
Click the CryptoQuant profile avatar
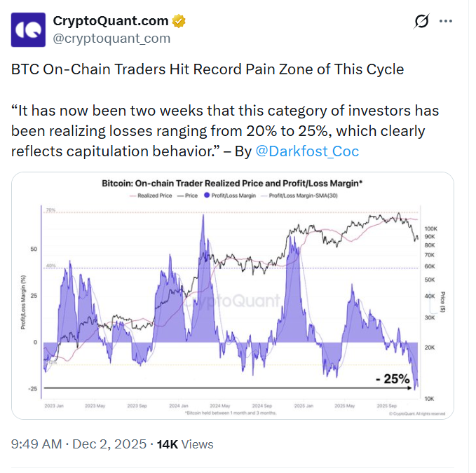[x=29, y=29]
